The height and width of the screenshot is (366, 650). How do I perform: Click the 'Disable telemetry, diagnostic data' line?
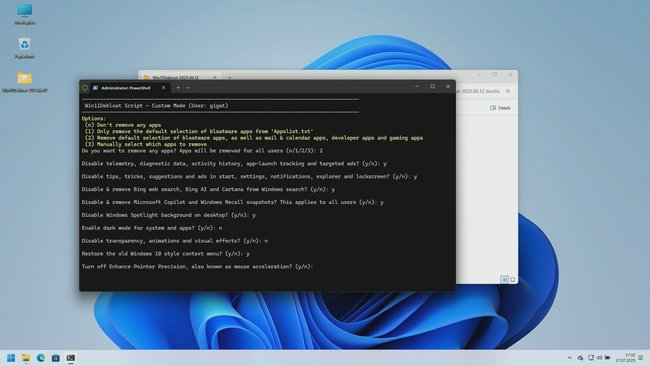(234, 164)
